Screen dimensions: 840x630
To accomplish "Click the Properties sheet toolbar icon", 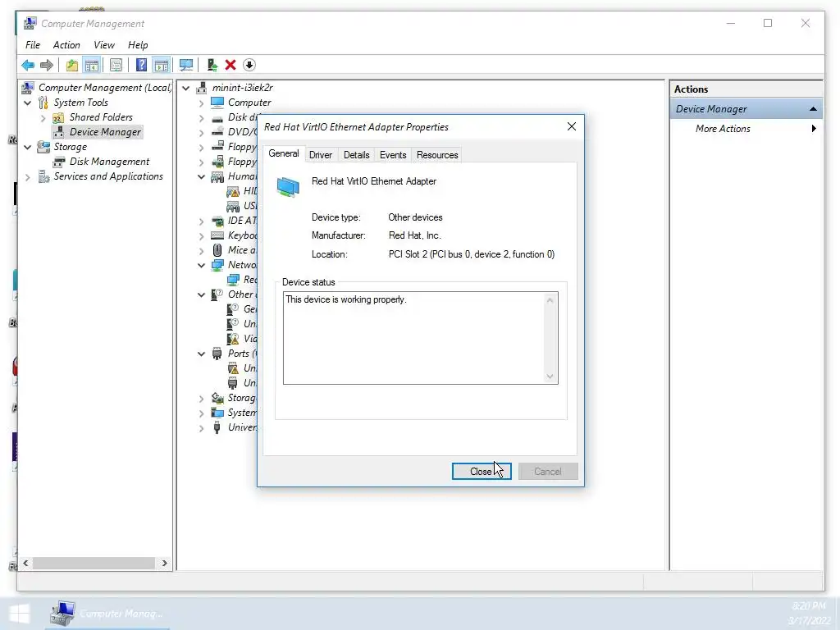I will 116,66.
